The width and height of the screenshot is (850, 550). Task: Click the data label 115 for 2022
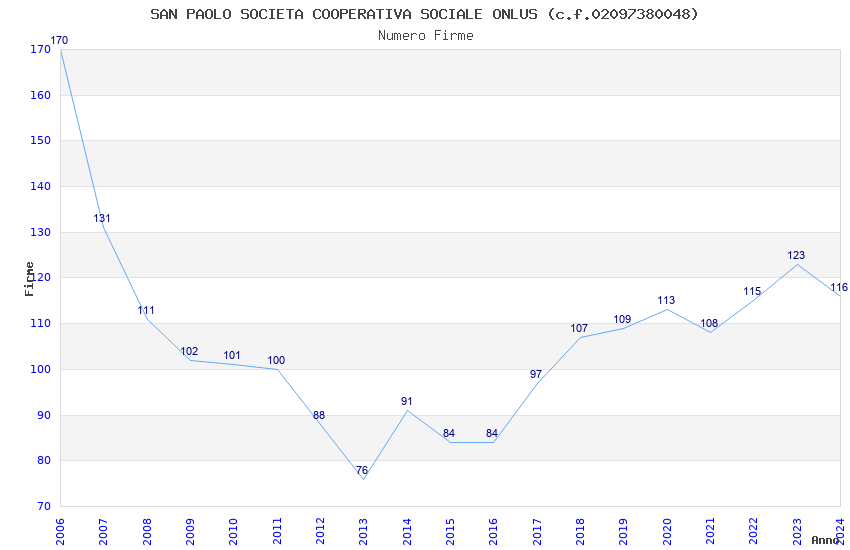click(752, 292)
